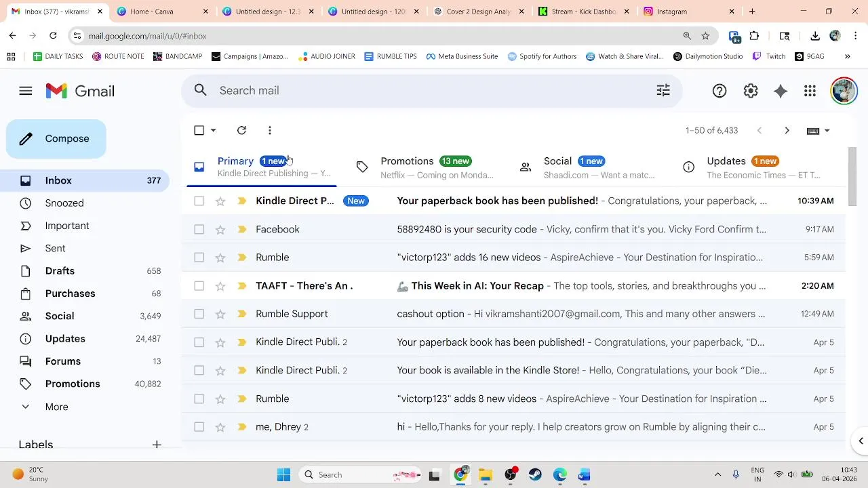The image size is (868, 488).
Task: Open the More options three-dot menu
Action: pos(270,130)
